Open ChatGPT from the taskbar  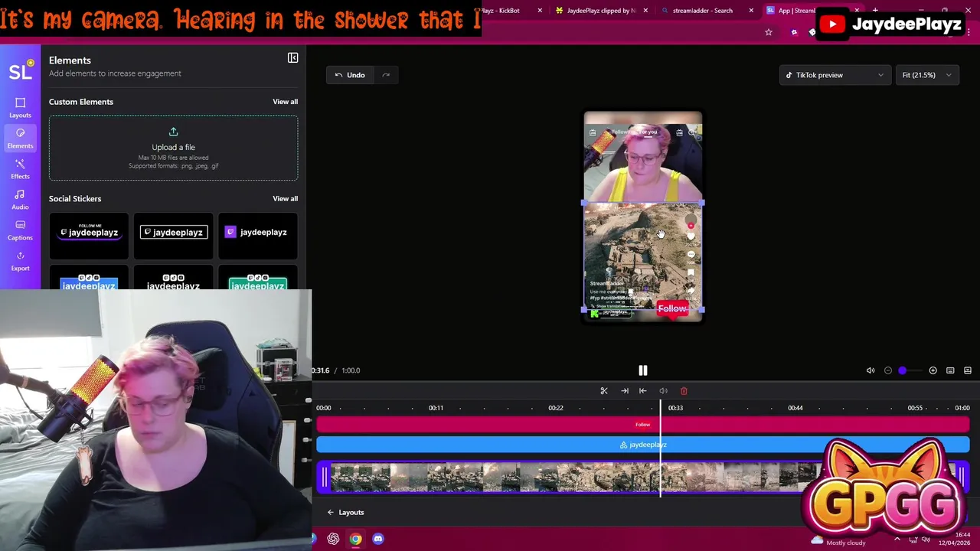(333, 539)
